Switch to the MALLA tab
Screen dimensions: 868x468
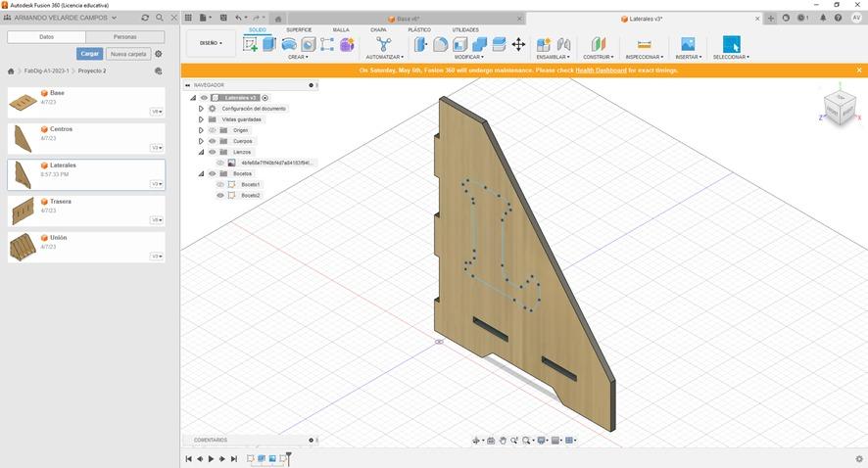[x=341, y=30]
